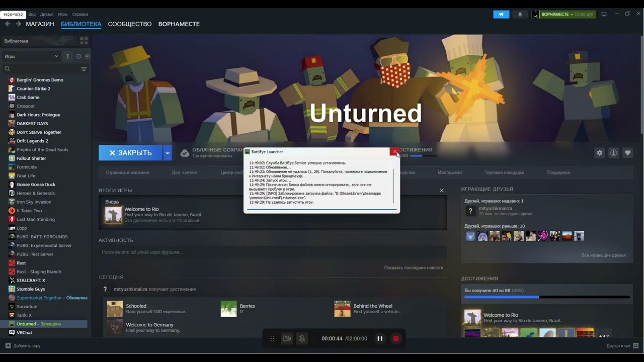Toggle recorder camera icon

click(x=287, y=338)
